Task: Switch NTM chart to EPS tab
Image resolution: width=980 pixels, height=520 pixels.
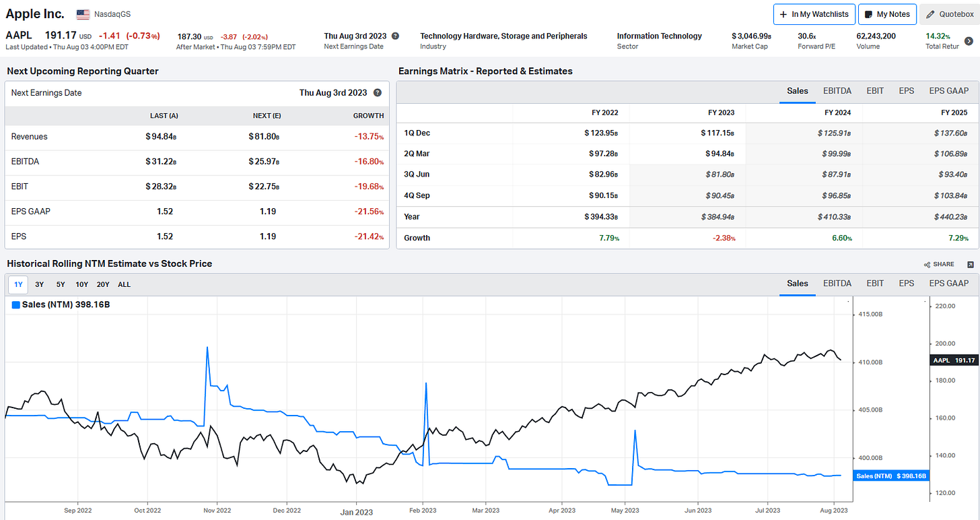Action: 907,284
